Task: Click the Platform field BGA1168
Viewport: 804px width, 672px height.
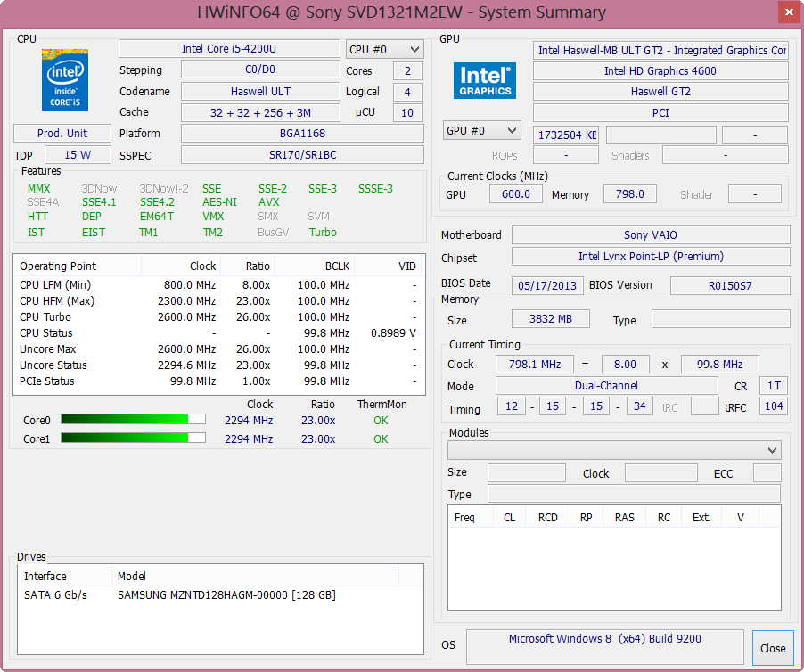Action: pos(302,134)
